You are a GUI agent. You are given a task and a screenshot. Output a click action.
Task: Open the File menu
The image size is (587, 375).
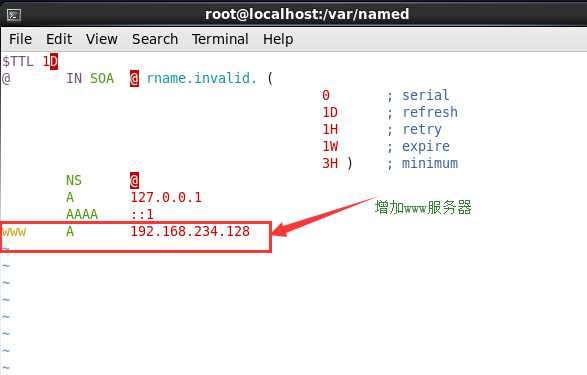pos(20,39)
